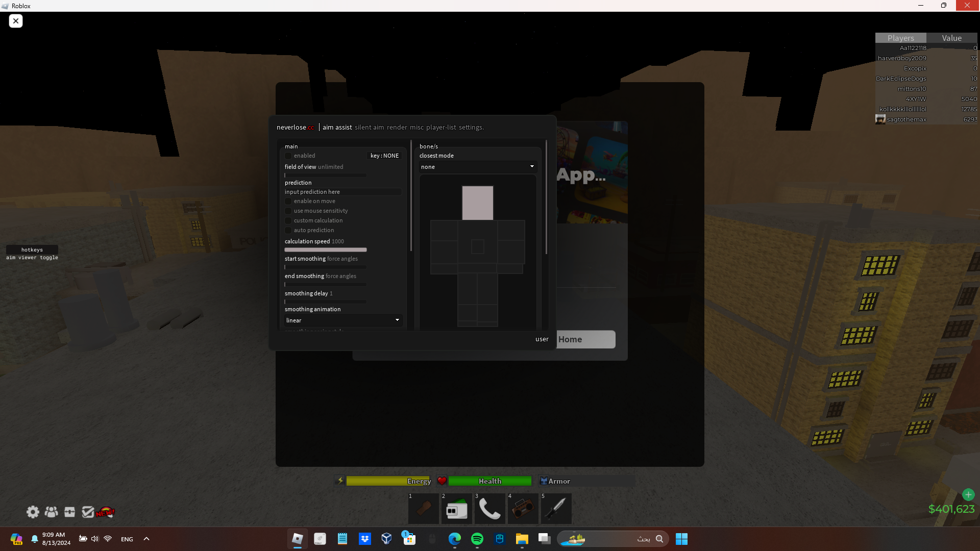This screenshot has width=980, height=551.
Task: Open the players group icon
Action: pyautogui.click(x=51, y=512)
